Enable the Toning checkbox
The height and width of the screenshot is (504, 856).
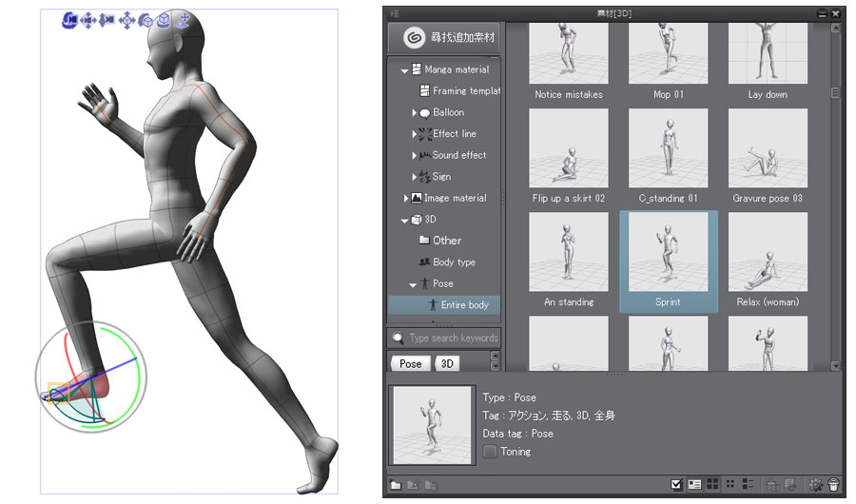click(x=490, y=452)
